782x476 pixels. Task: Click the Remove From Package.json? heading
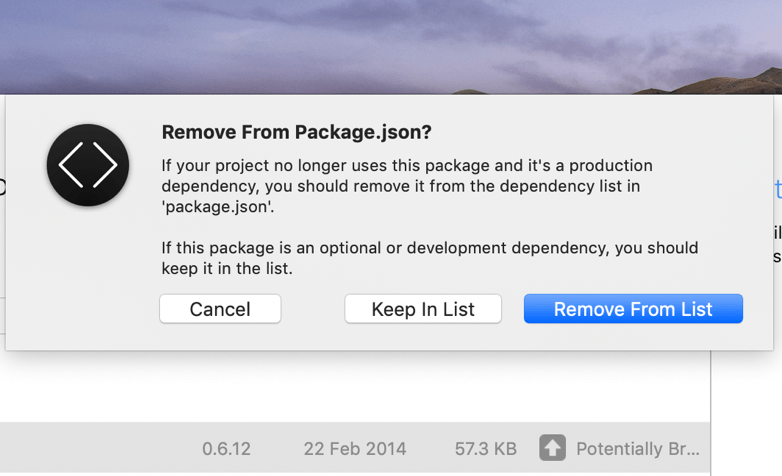[x=296, y=132]
